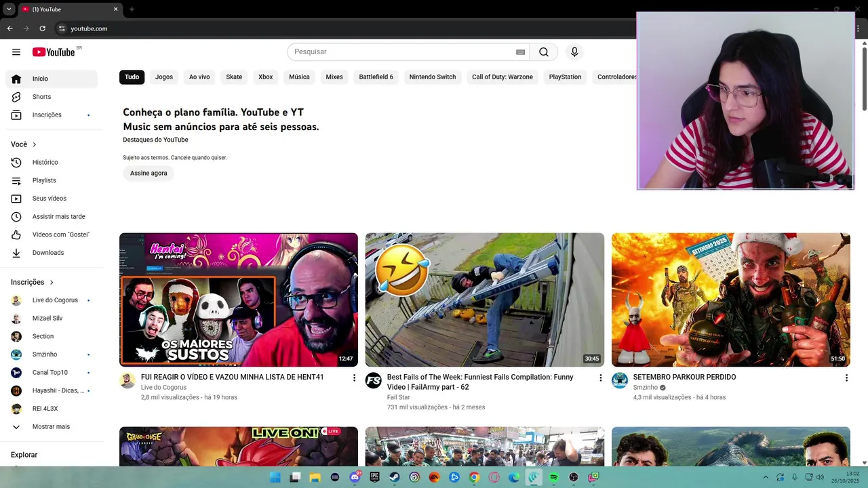This screenshot has height=488, width=868.
Task: Open Steam from the taskbar
Action: coord(394,477)
